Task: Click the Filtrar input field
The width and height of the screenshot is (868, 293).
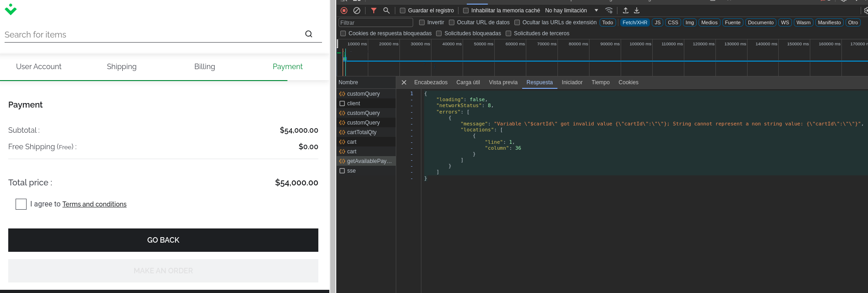Action: click(x=376, y=22)
